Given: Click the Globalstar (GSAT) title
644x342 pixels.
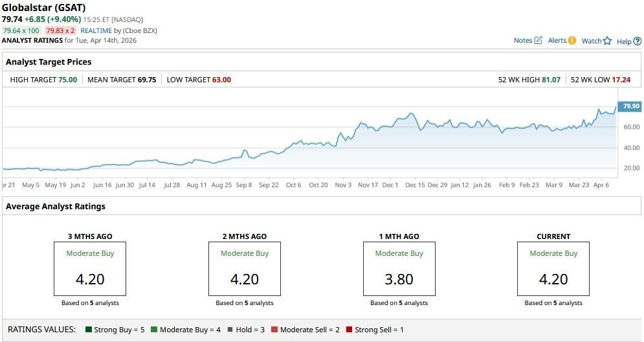Looking at the screenshot, I should (43, 7).
